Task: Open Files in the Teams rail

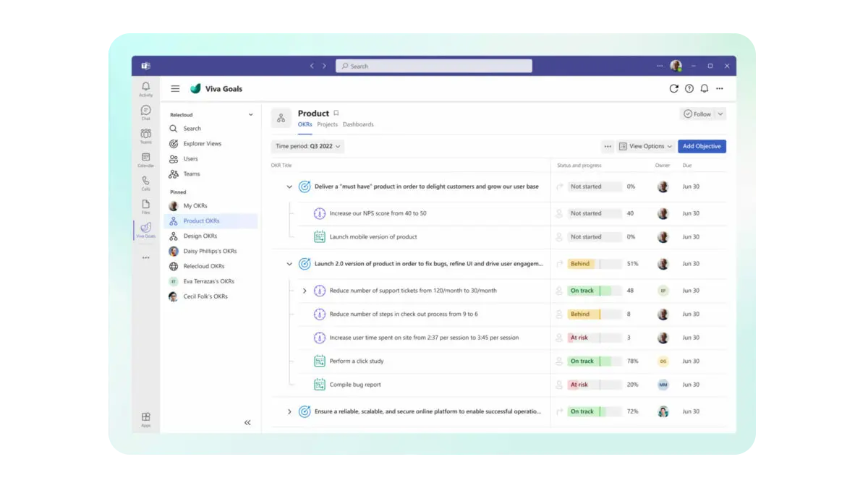Action: coord(145,207)
